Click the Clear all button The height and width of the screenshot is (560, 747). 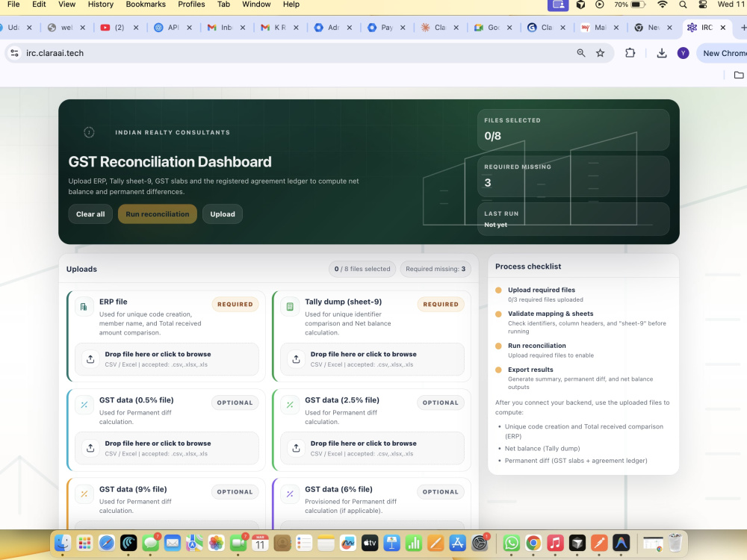pyautogui.click(x=90, y=214)
